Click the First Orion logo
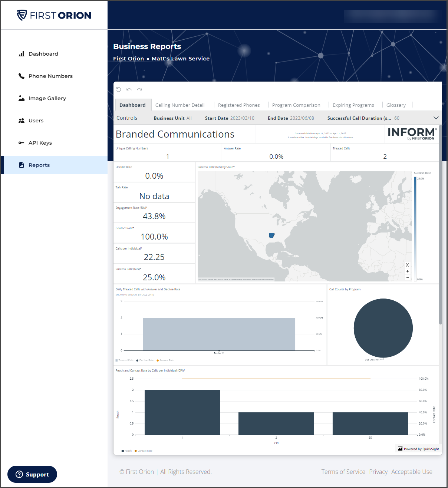This screenshot has width=448, height=488. (54, 15)
